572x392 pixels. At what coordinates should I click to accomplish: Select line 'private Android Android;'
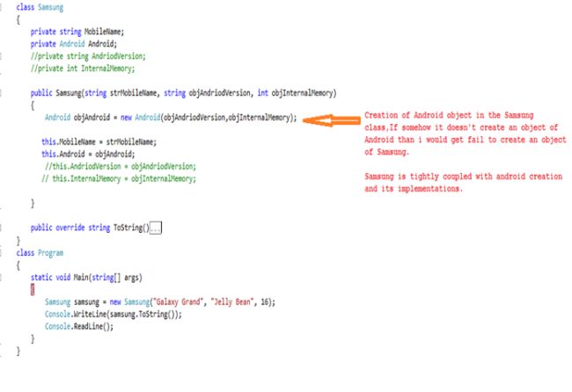click(x=74, y=44)
